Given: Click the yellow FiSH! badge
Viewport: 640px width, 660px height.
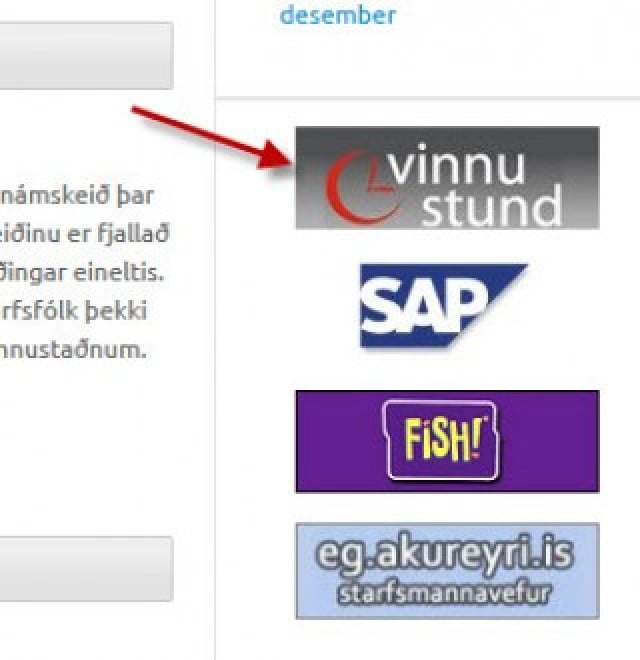Looking at the screenshot, I should [442, 440].
